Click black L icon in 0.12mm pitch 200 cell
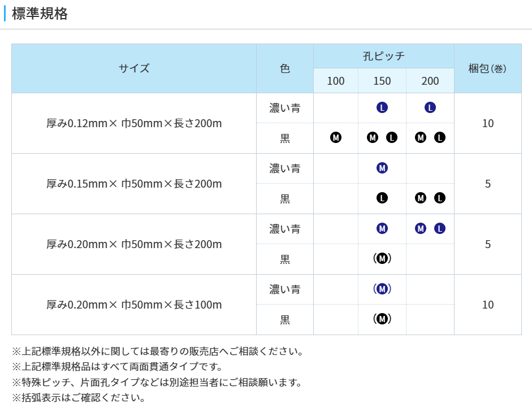 [x=440, y=137]
